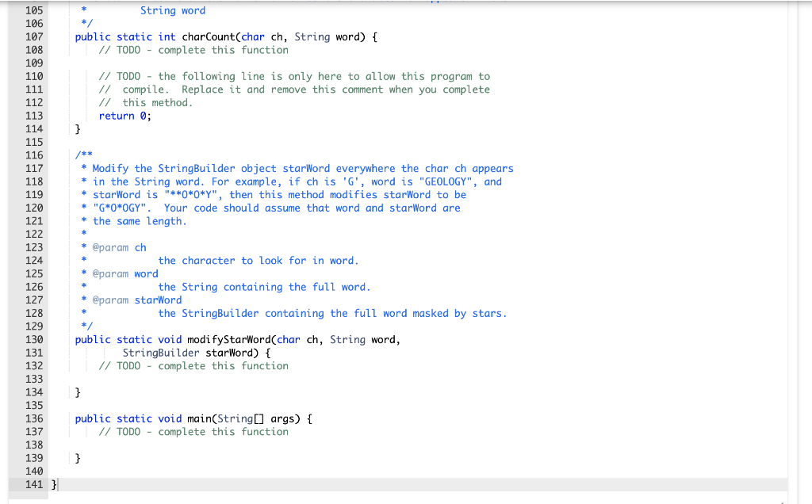Viewport: 812px width, 504px height.
Task: Click the public keyword on line 130
Action: pos(93,339)
